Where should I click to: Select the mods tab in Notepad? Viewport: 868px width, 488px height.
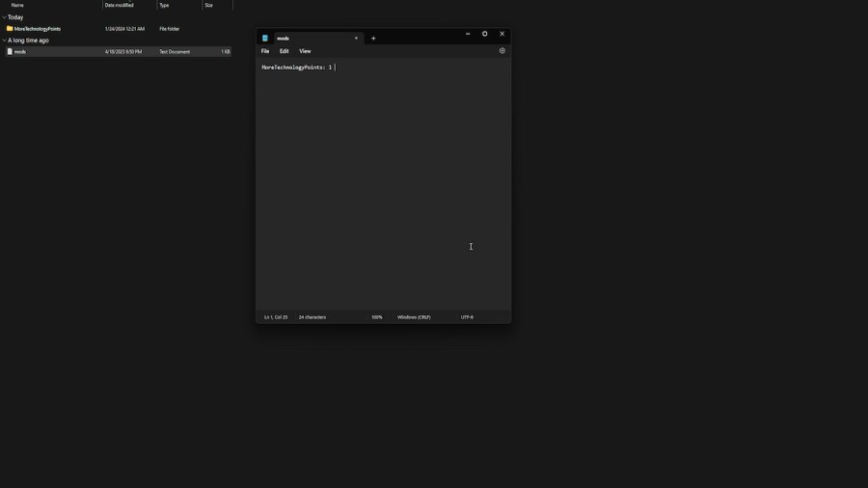point(309,39)
